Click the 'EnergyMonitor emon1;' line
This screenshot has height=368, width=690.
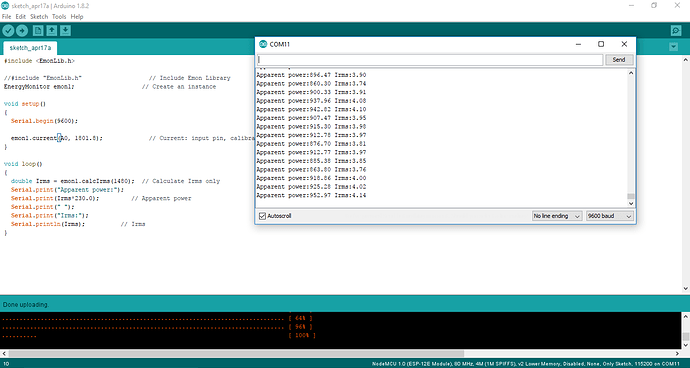click(39, 87)
